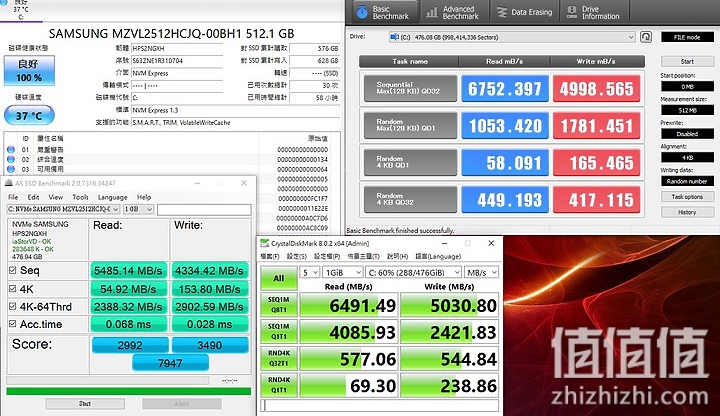Open the Measurement size 512 MB selector
Image resolution: width=720 pixels, height=416 pixels.
point(687,110)
